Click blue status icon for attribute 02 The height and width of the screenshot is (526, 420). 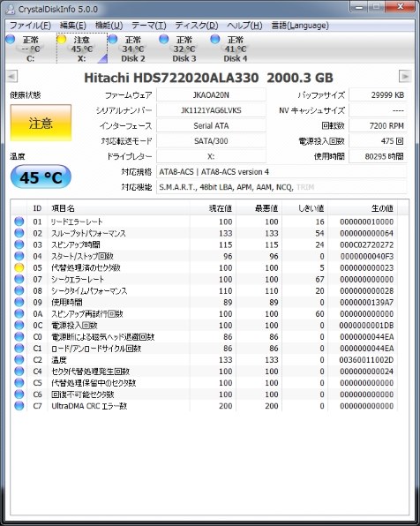click(x=19, y=233)
